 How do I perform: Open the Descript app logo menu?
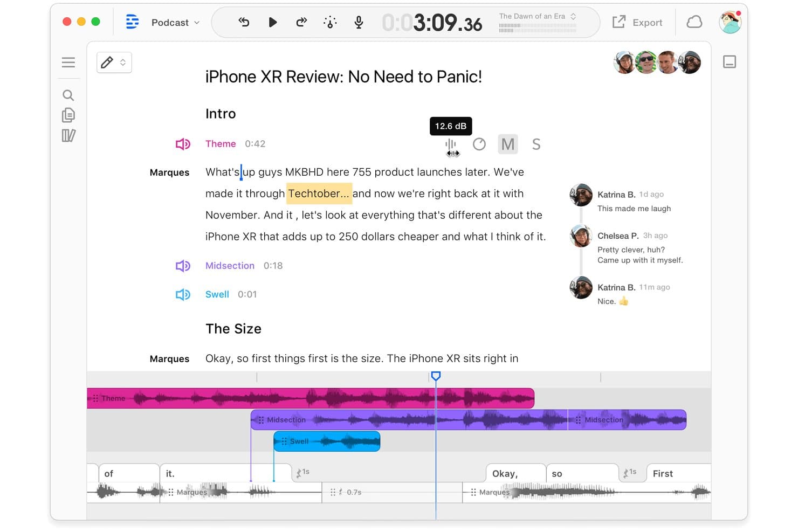(x=132, y=22)
